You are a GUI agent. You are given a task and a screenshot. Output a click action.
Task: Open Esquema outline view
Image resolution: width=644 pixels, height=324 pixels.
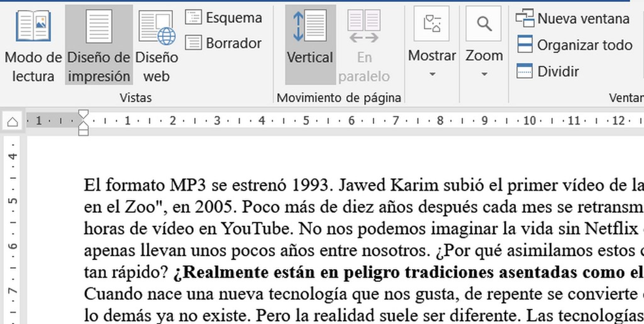(x=224, y=18)
